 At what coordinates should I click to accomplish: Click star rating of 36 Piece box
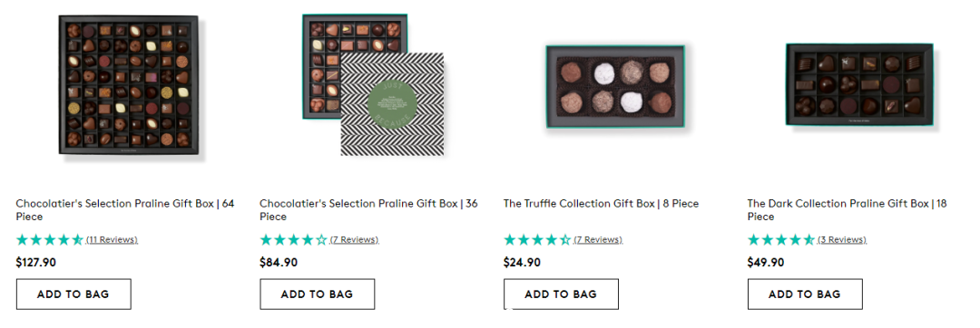click(x=293, y=239)
